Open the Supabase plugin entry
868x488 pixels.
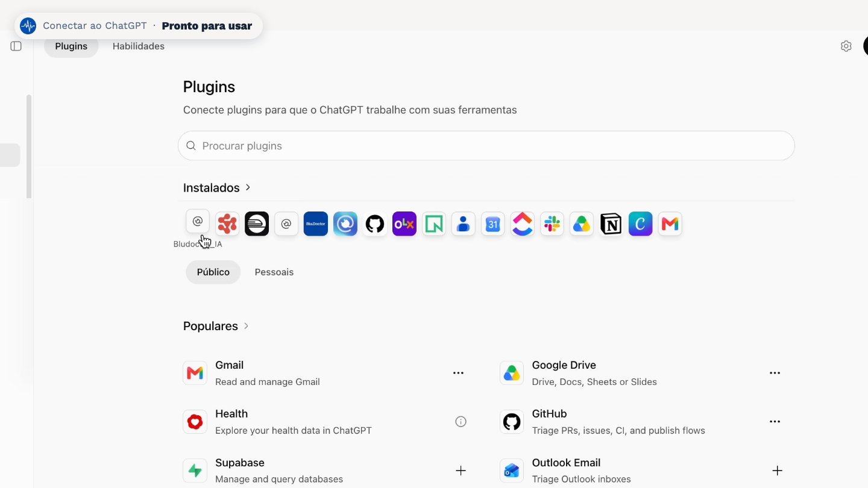click(325, 471)
